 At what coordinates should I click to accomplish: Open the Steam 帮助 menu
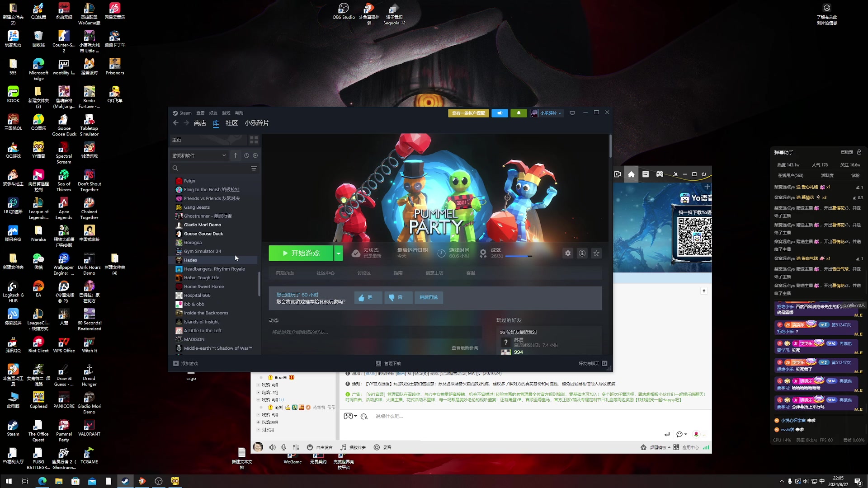pyautogui.click(x=239, y=113)
